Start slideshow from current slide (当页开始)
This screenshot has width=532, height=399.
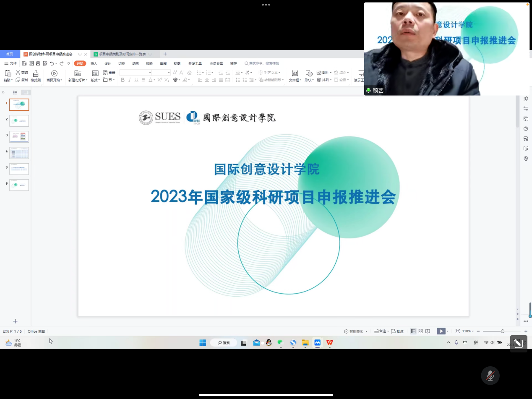(54, 73)
